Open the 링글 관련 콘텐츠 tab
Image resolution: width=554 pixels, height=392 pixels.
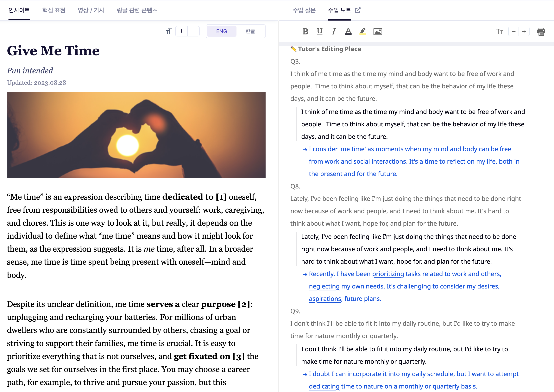[x=137, y=10]
